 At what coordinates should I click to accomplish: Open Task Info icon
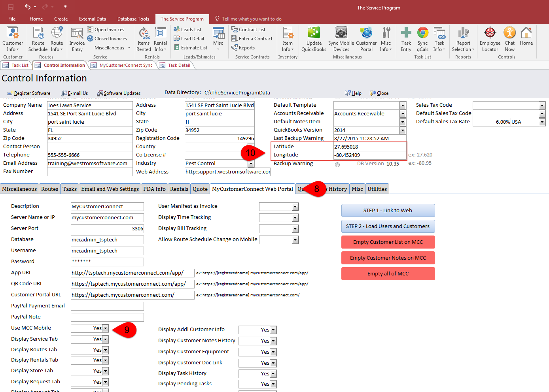[x=439, y=39]
